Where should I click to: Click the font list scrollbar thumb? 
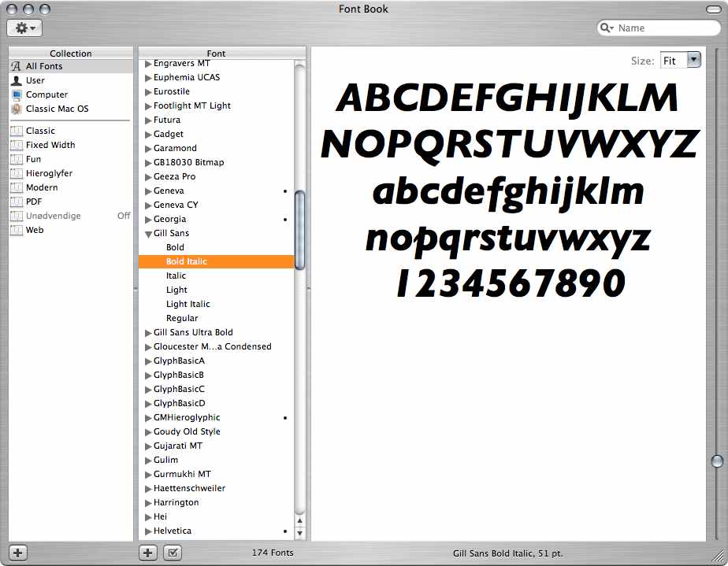pos(300,230)
